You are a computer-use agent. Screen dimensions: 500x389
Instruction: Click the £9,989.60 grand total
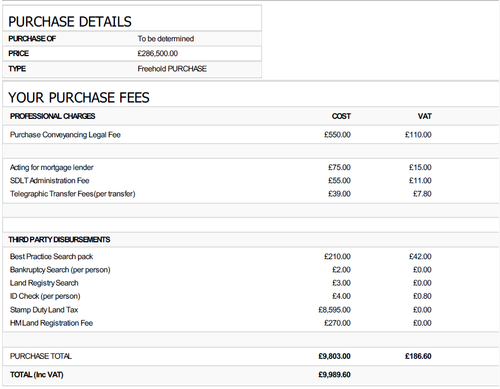click(x=335, y=375)
